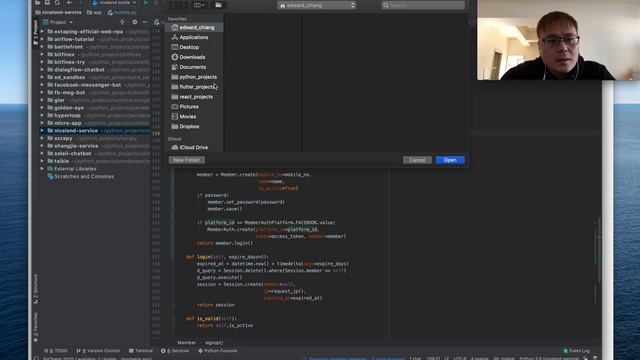
Task: Run the current configuration with green play icon
Action: pos(146,3)
